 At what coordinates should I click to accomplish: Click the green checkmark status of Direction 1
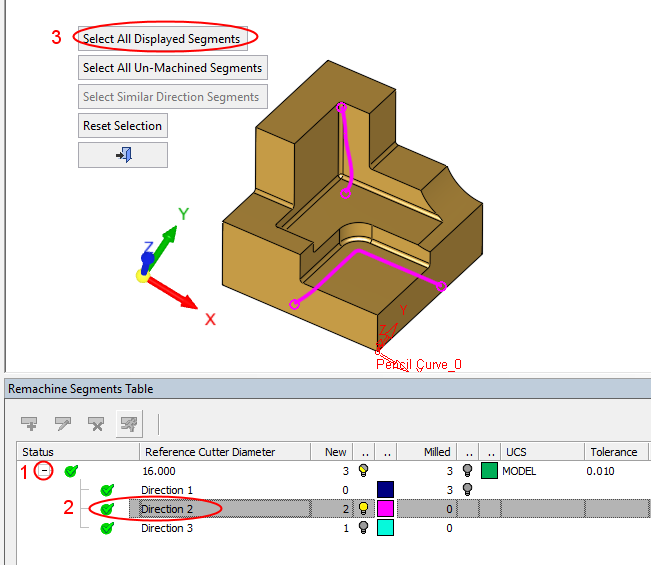(107, 490)
